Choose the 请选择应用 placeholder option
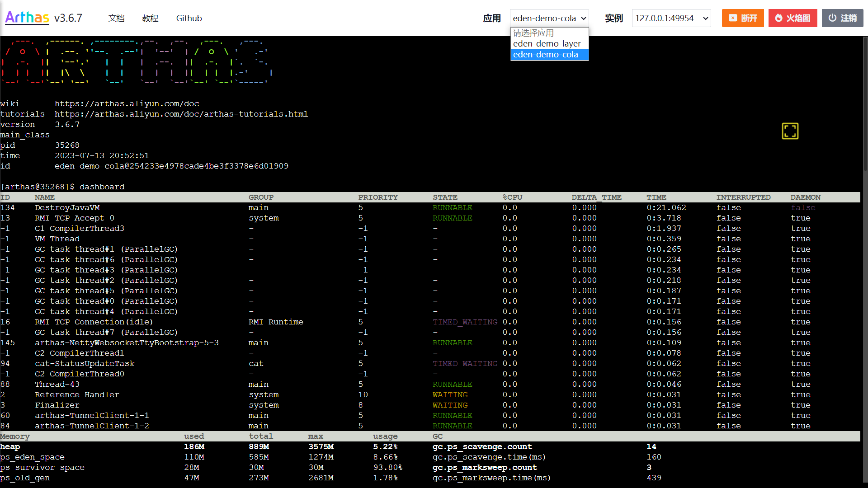 533,33
